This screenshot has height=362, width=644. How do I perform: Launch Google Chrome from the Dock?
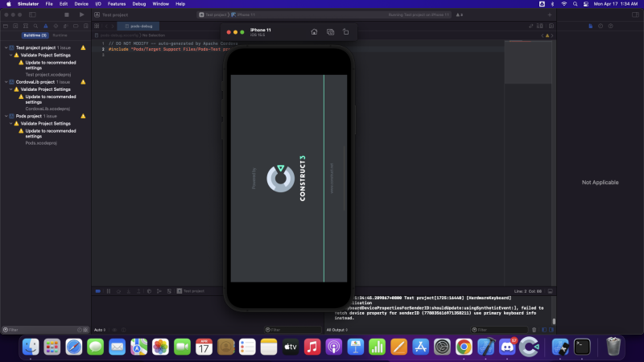[x=464, y=348]
